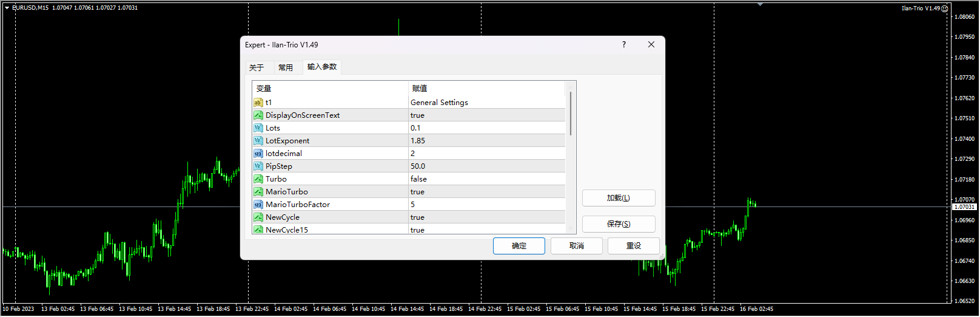Click the Lots double-type icon
The width and height of the screenshot is (980, 317).
click(258, 128)
